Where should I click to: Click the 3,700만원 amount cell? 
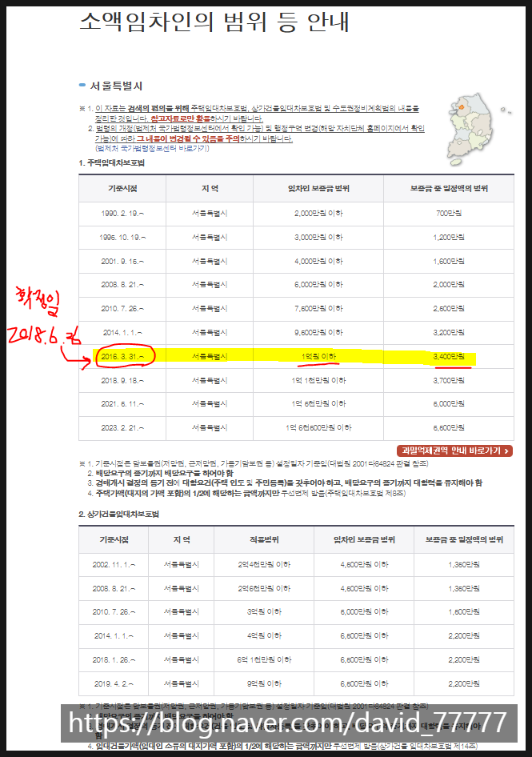coord(449,380)
